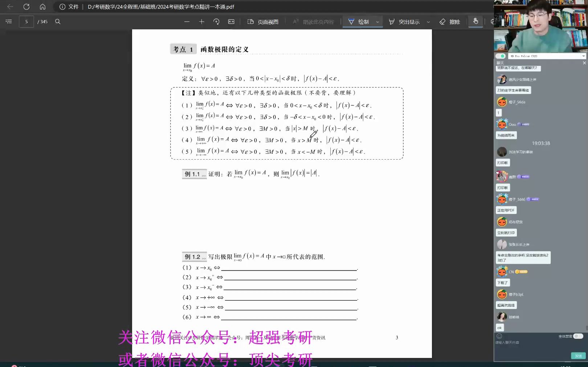Image resolution: width=588 pixels, height=367 pixels.
Task: Send the chat message with 发送
Action: coord(578,356)
